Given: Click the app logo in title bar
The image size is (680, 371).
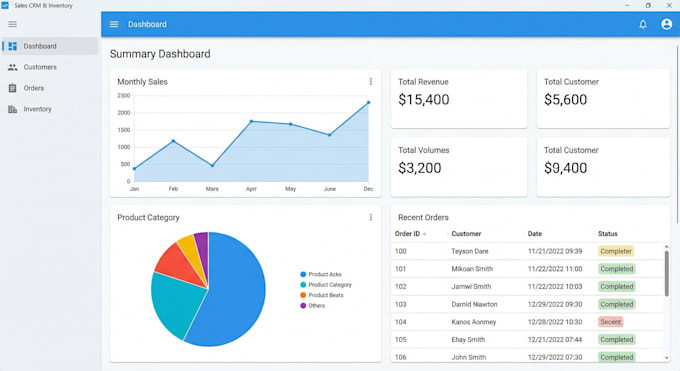Looking at the screenshot, I should point(5,5).
